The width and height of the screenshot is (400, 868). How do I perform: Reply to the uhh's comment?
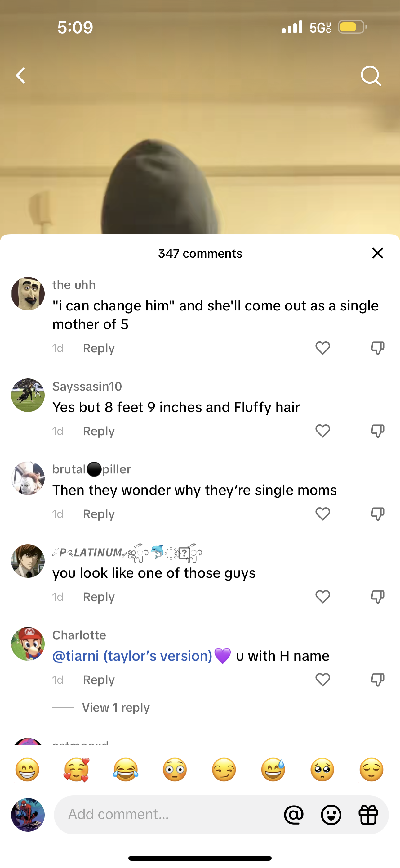[99, 348]
